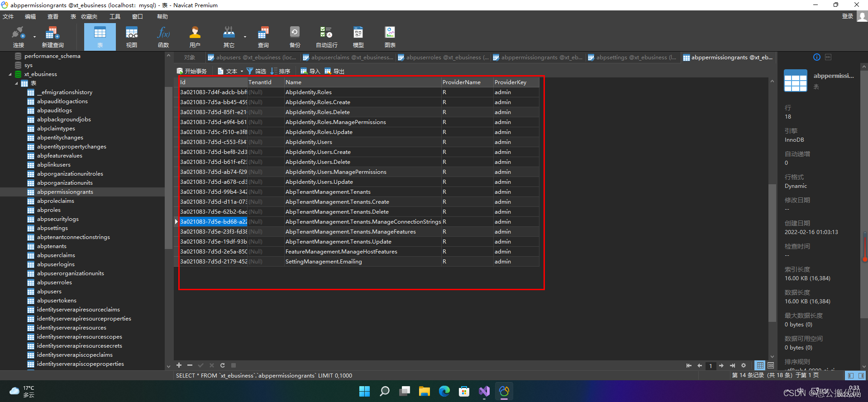Click the tree panel scroll-up arrow
The image size is (868, 402).
(168, 56)
